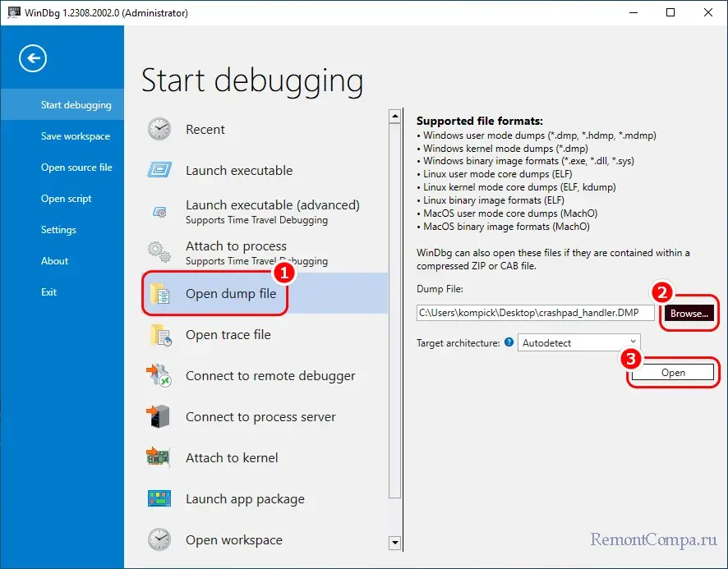Click the Connect to process server icon
The image size is (728, 569).
click(158, 416)
